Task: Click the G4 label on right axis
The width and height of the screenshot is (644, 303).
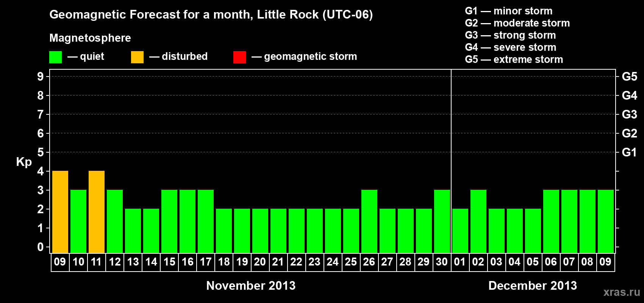Action: tap(630, 95)
